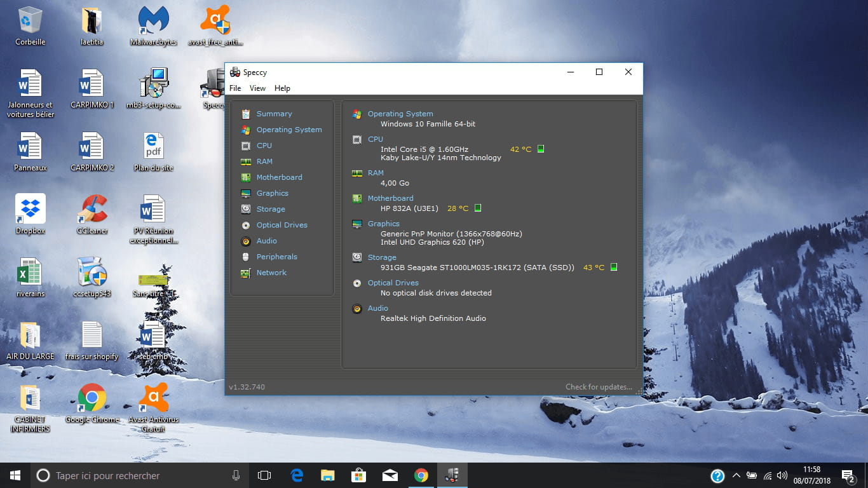Select the laetitia folder on the desktop

coord(92,27)
